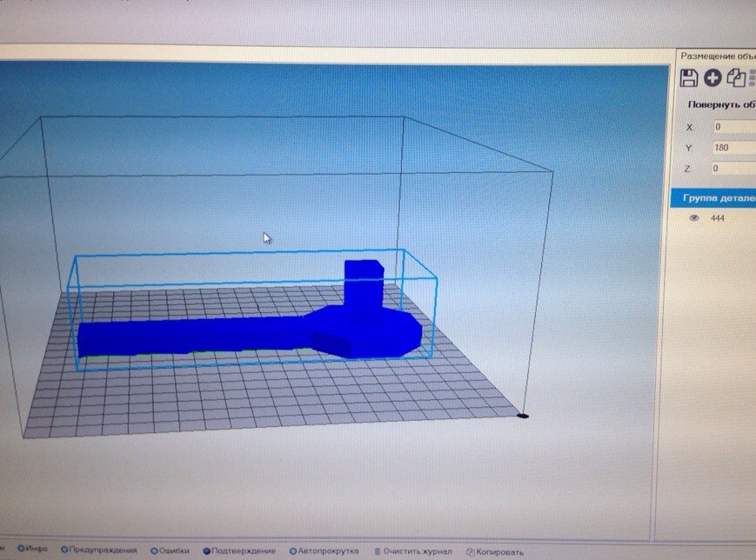Disable the Подтверждение log filter
Image resolution: width=756 pixels, height=560 pixels.
(x=239, y=550)
